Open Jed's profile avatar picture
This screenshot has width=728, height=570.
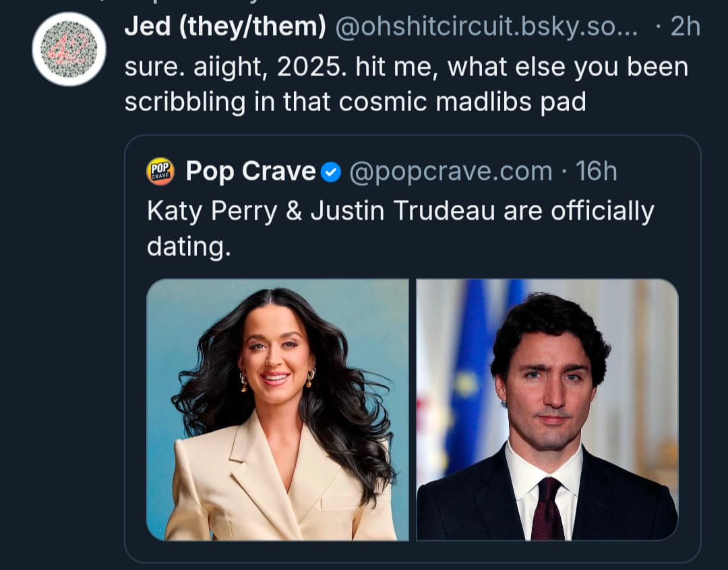[x=69, y=49]
